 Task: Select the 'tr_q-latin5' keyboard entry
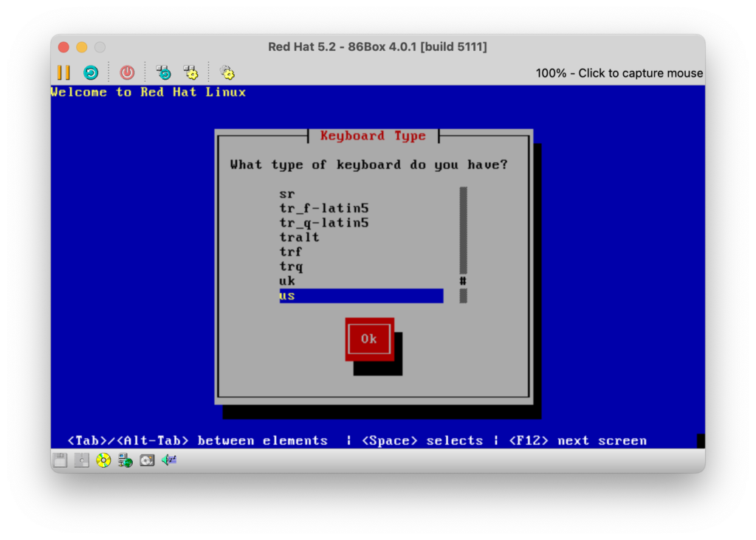tap(361, 223)
